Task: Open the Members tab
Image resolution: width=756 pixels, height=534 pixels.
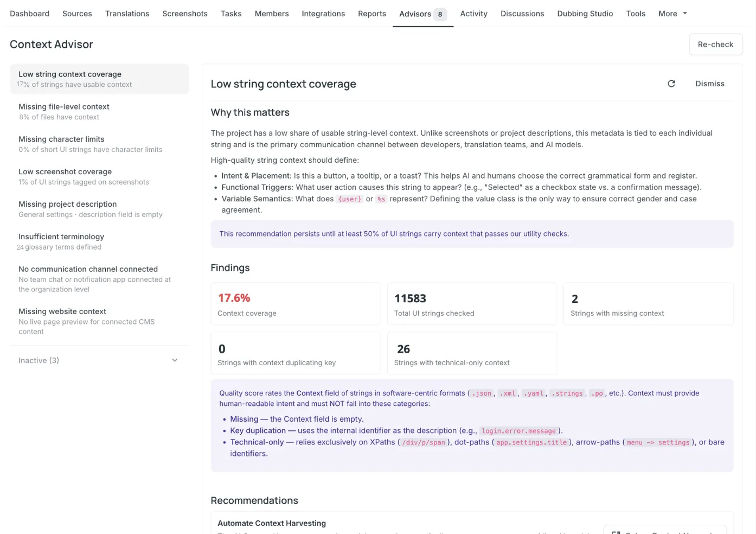Action: click(x=272, y=14)
